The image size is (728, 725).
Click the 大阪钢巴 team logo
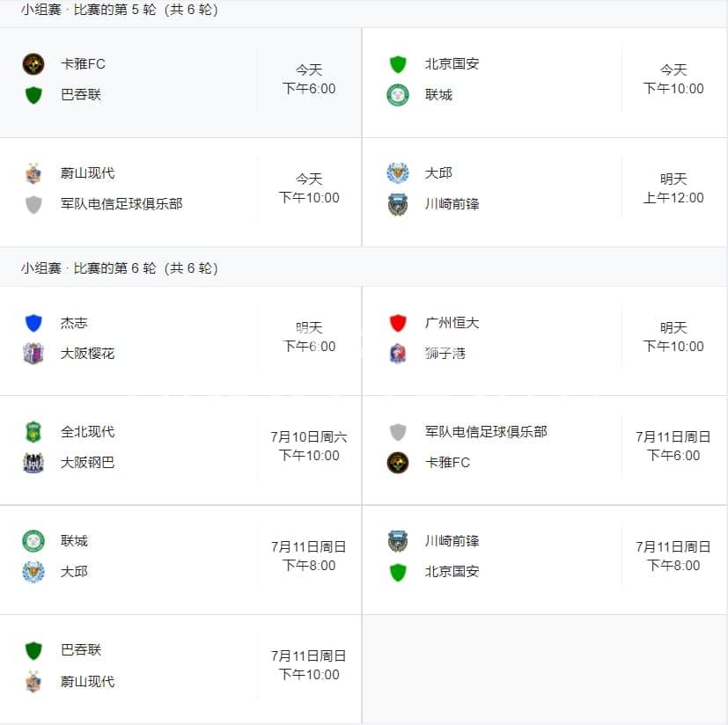[x=33, y=463]
